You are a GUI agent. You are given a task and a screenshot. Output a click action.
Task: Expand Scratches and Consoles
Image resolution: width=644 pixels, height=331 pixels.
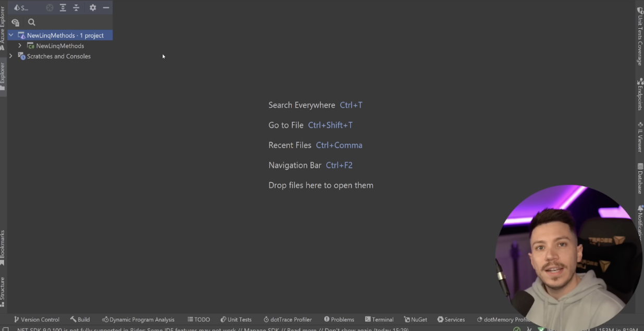[11, 56]
